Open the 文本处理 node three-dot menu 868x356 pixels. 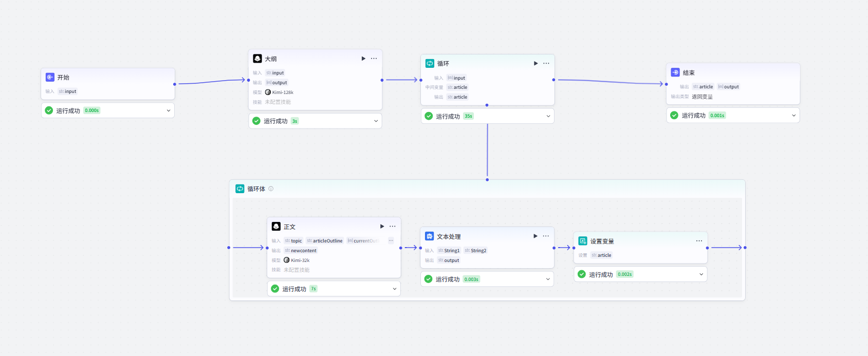[546, 236]
